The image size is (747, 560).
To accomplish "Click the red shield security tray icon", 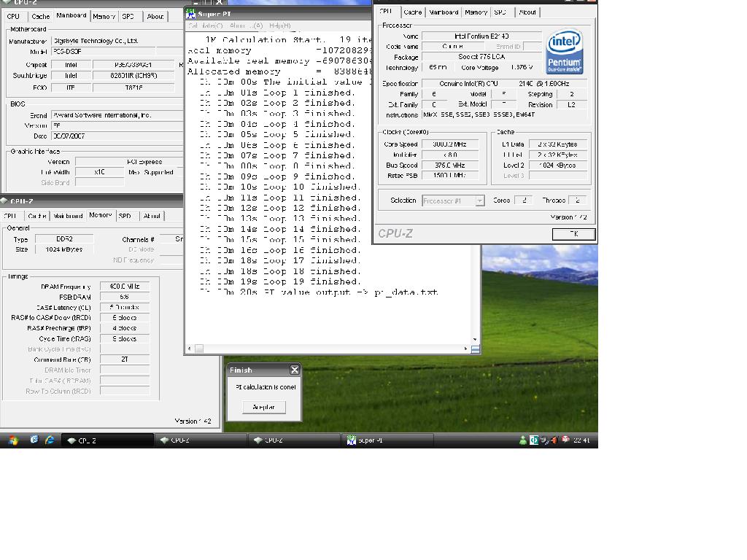I will [565, 440].
